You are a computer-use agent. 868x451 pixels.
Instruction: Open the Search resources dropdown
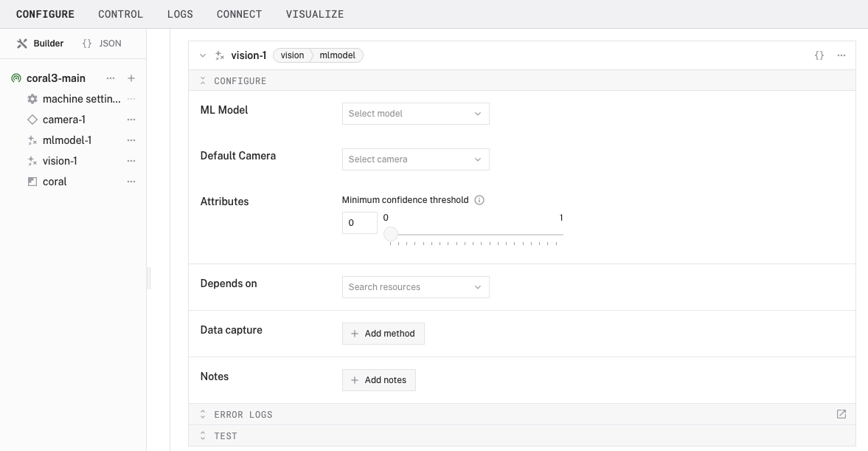416,287
